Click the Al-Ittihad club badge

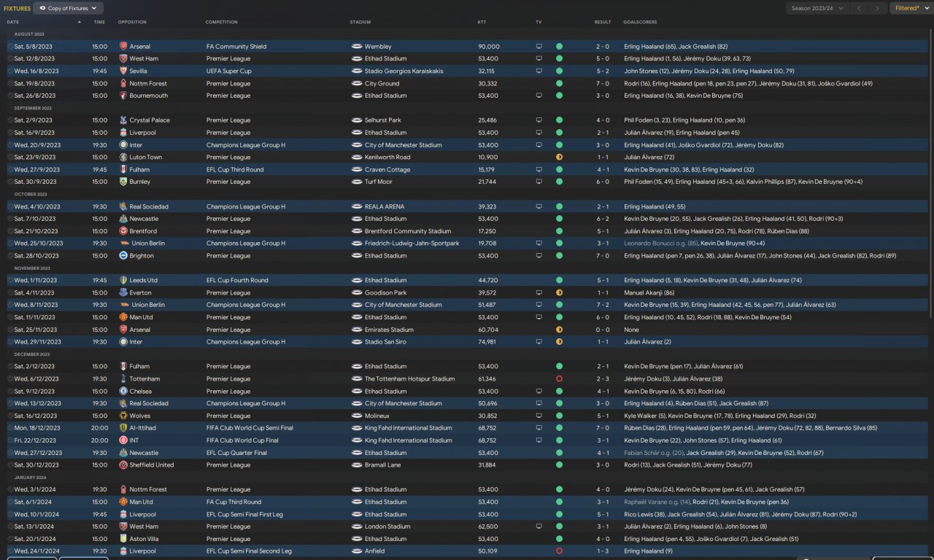coord(123,428)
